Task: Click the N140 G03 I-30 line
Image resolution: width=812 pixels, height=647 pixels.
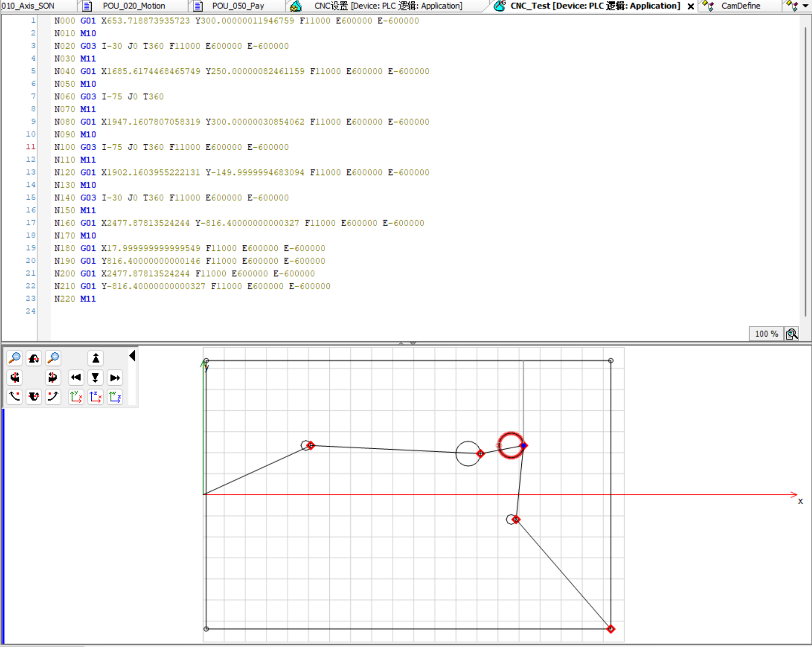Action: tap(171, 198)
